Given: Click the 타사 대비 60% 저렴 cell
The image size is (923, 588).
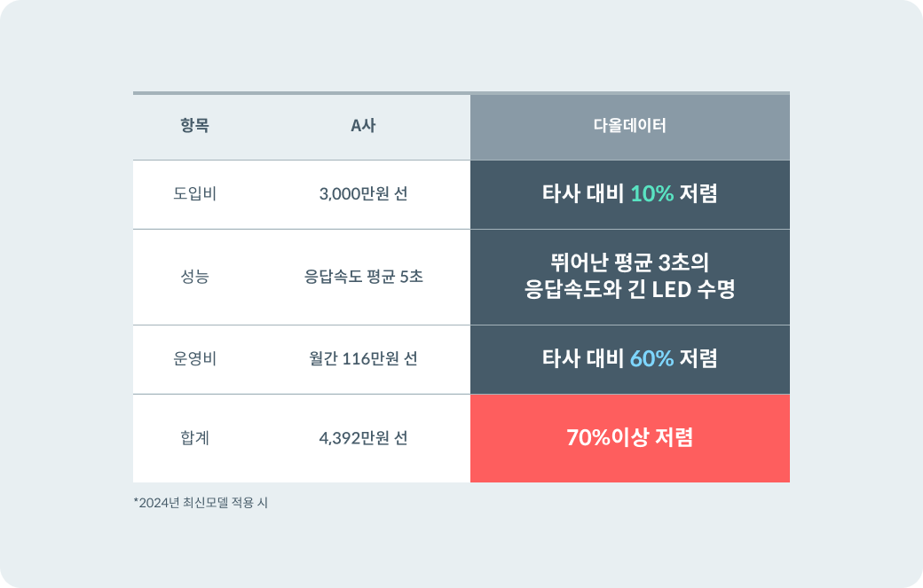Looking at the screenshot, I should 629,359.
